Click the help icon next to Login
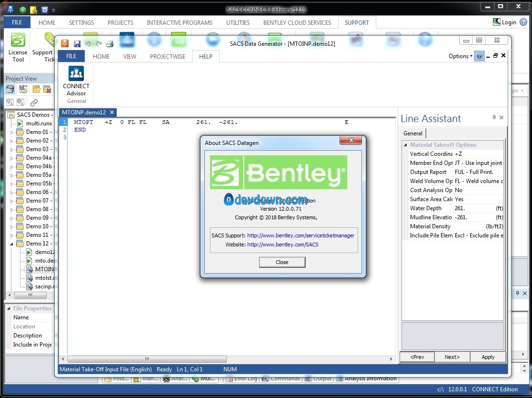This screenshot has width=532, height=398. tap(523, 22)
